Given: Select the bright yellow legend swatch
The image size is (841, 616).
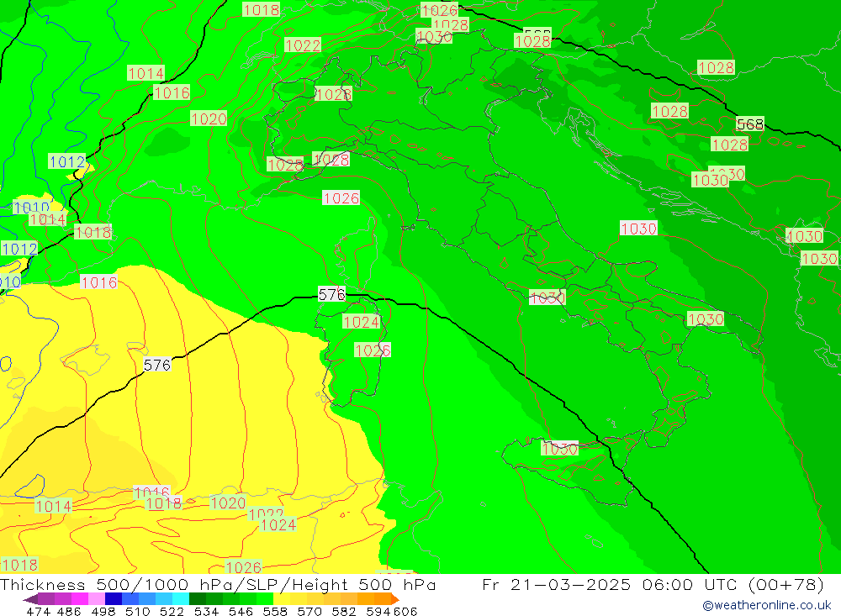Looking at the screenshot, I should pos(282,599).
